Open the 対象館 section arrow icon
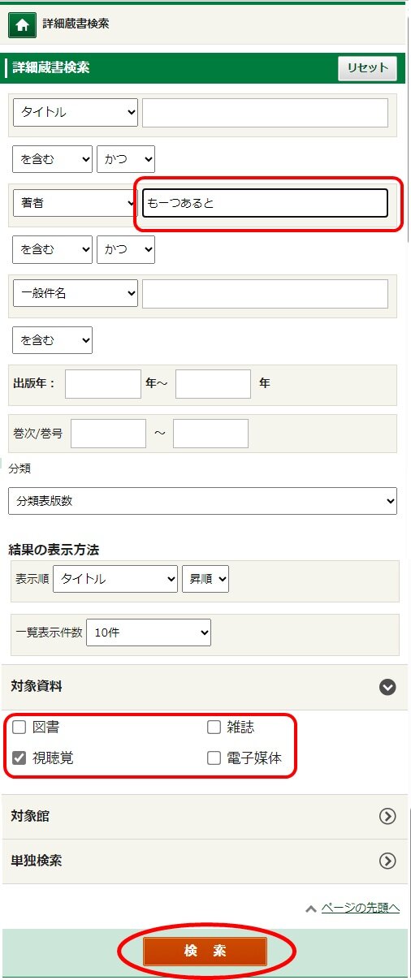Image resolution: width=411 pixels, height=980 pixels. point(387,816)
